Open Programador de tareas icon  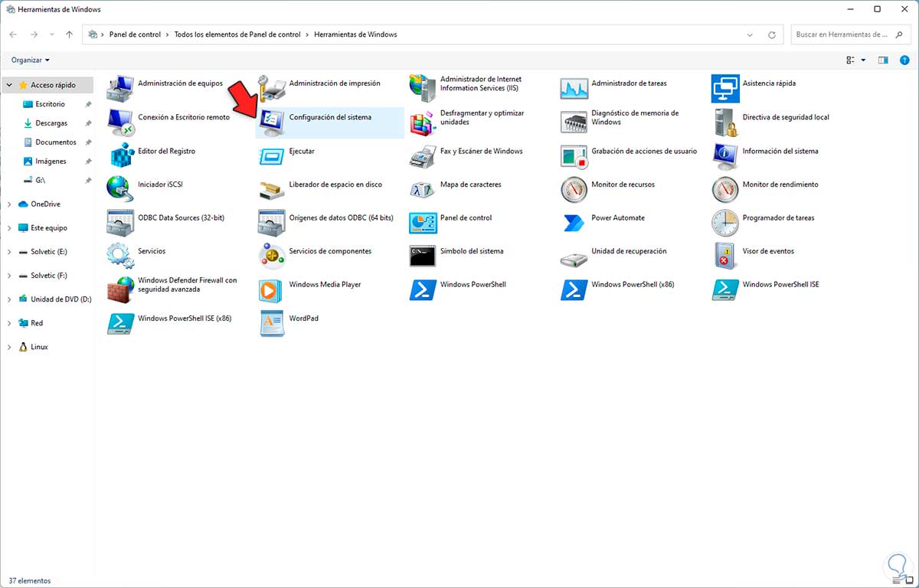724,223
